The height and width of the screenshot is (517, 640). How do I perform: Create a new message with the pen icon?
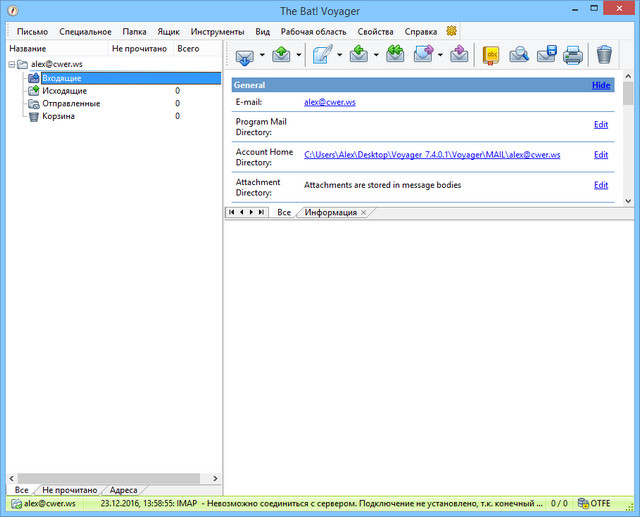coord(322,55)
